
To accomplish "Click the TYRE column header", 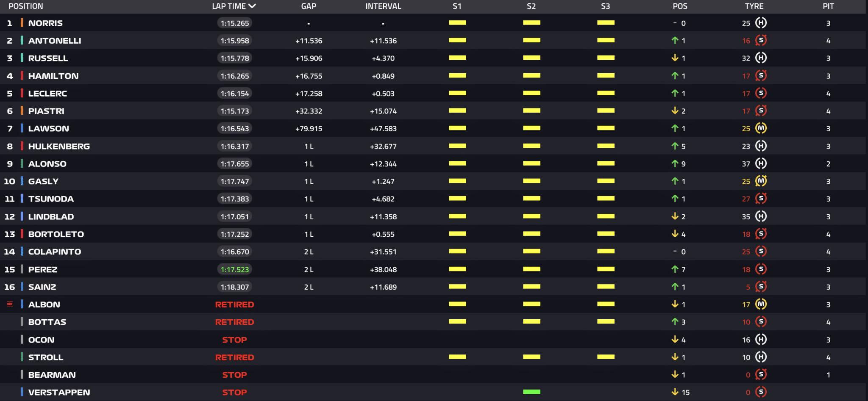I will point(754,6).
